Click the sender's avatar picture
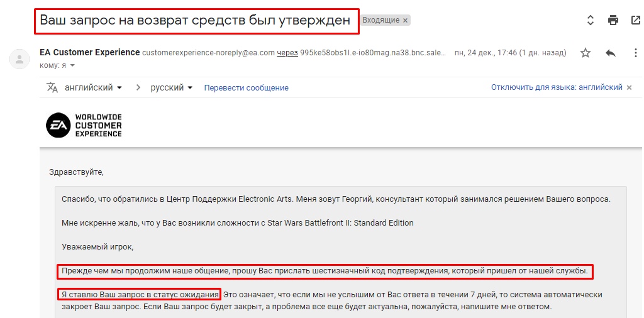Screen dimensions: 644x318 pos(19,59)
